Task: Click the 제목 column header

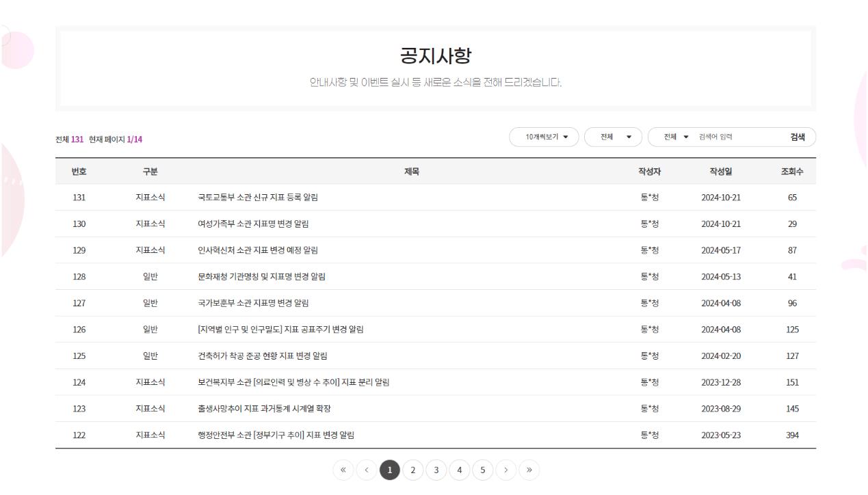Action: coord(412,172)
